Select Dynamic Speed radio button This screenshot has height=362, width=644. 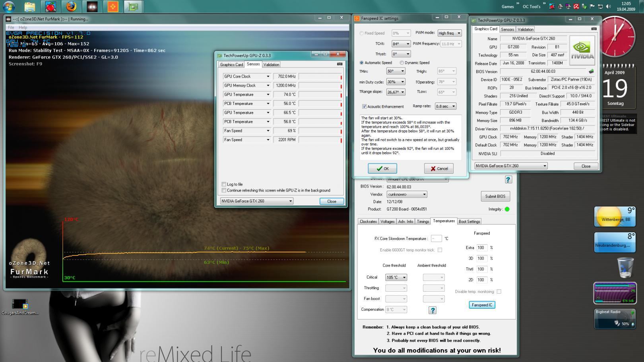[402, 63]
